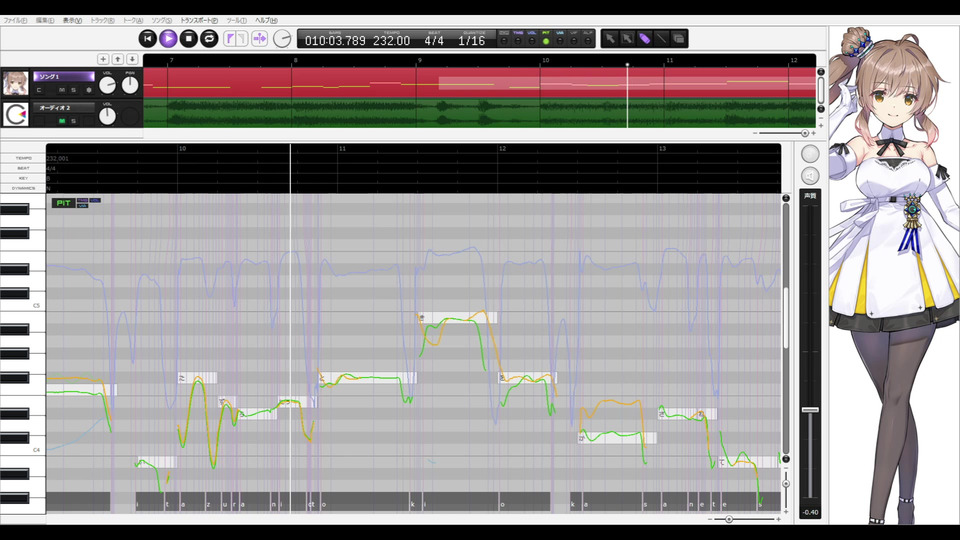Screen dimensions: 960x540
Task: Open the 表示 menu
Action: [72, 20]
